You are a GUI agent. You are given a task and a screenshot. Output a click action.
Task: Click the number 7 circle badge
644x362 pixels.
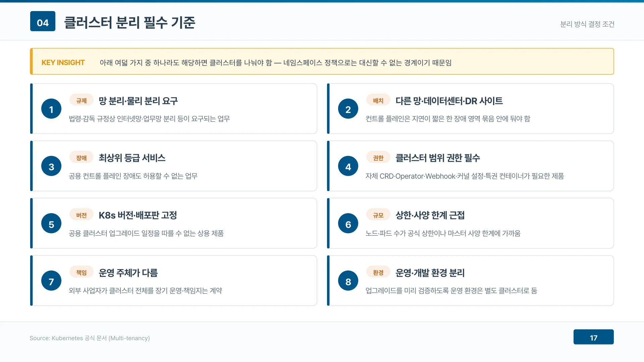click(51, 281)
